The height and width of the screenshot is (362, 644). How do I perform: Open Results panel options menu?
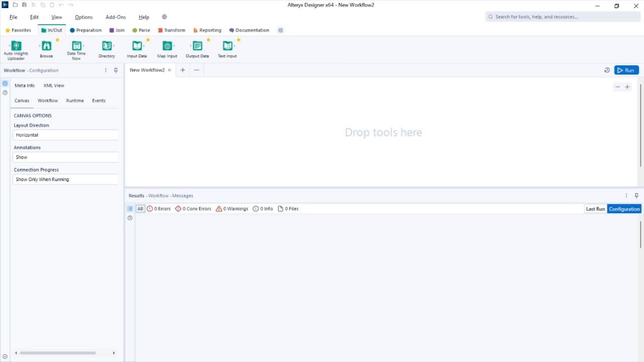[x=626, y=196]
